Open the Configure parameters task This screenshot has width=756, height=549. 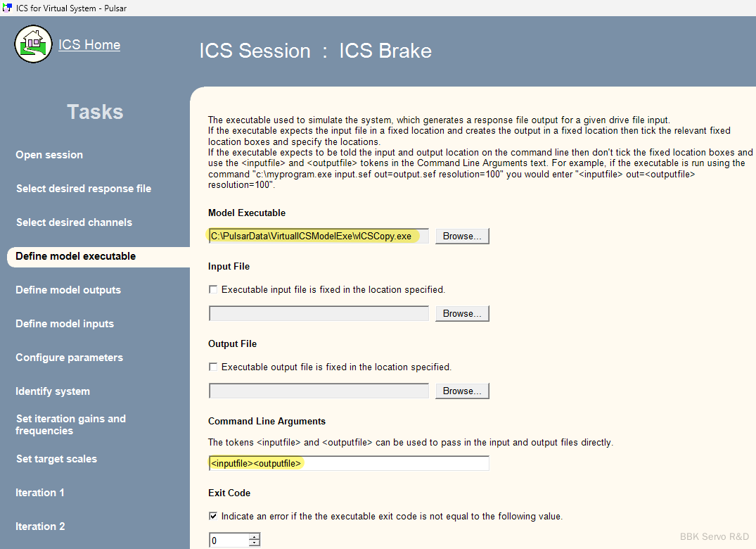coord(69,358)
